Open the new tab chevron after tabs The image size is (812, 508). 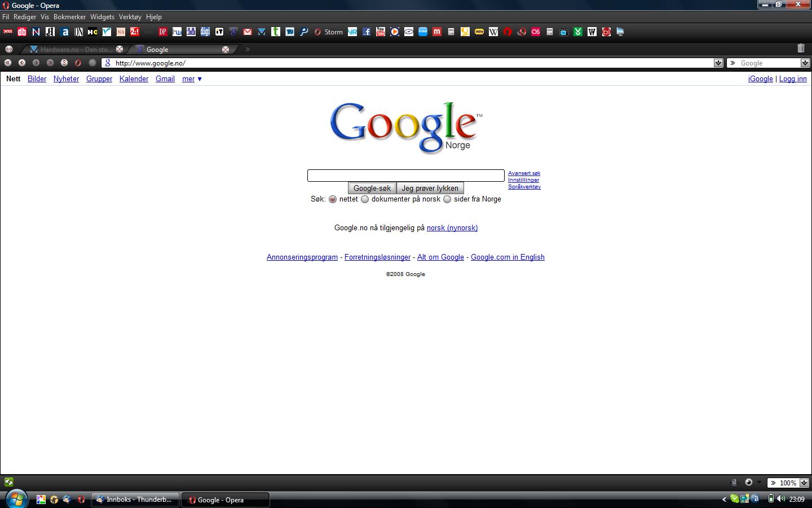coord(248,49)
